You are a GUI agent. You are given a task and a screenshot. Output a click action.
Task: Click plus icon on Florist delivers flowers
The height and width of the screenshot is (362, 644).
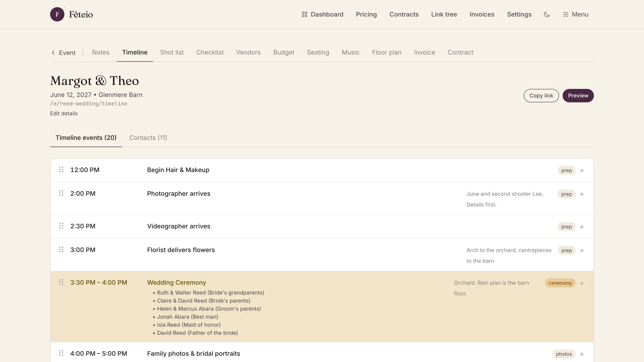(582, 251)
